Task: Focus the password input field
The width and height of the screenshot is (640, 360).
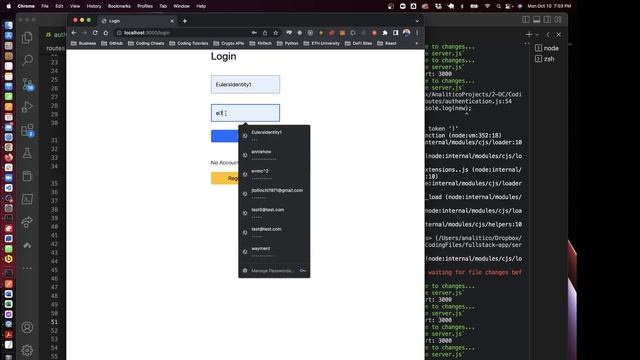Action: click(245, 113)
